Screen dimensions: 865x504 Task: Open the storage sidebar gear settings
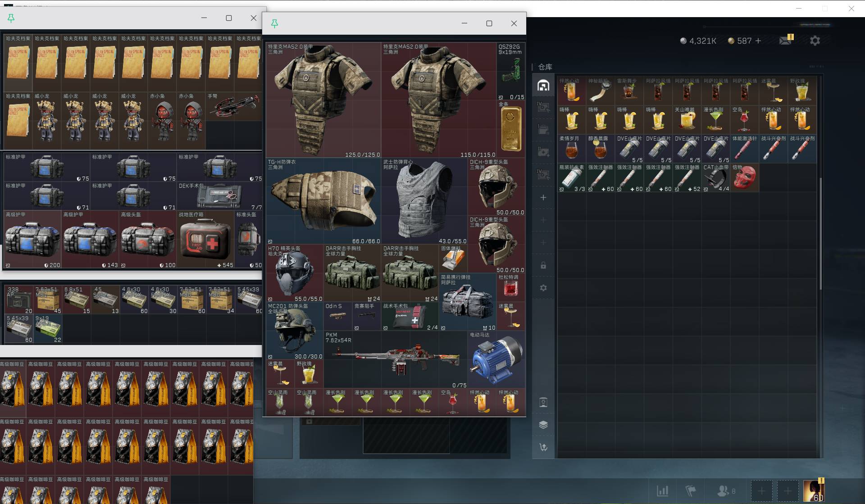[x=543, y=287]
